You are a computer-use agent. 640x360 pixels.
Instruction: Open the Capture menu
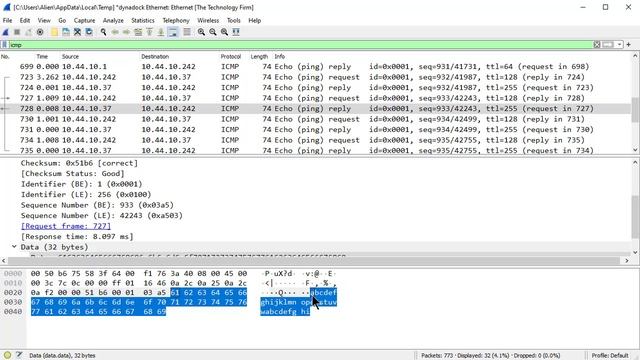84,20
